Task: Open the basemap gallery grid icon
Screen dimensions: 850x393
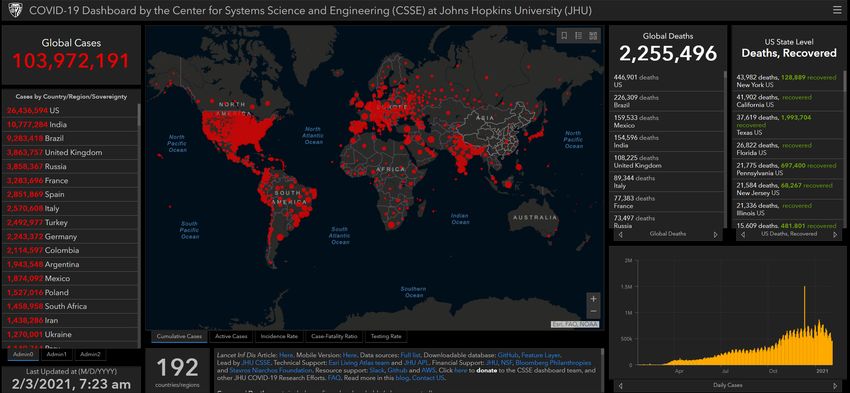Action: (x=593, y=36)
